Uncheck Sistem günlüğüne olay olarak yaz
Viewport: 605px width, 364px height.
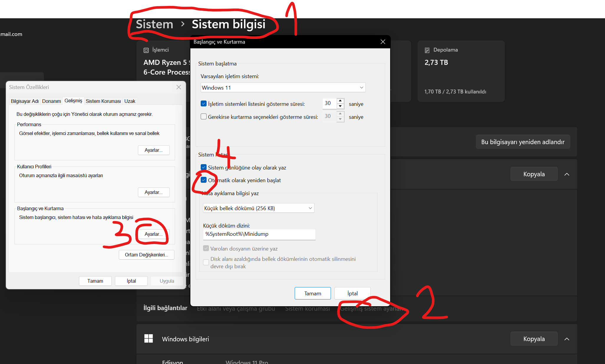point(204,167)
